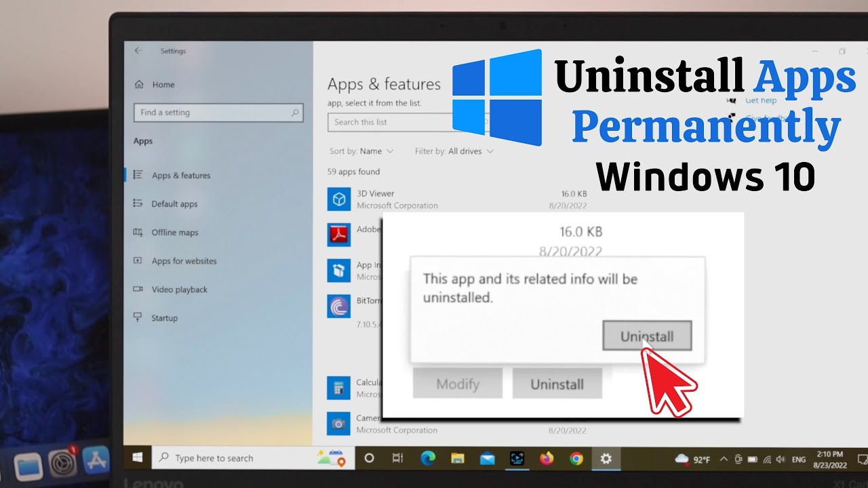The image size is (868, 488).
Task: Click the Settings gear on the taskbar
Action: [606, 459]
